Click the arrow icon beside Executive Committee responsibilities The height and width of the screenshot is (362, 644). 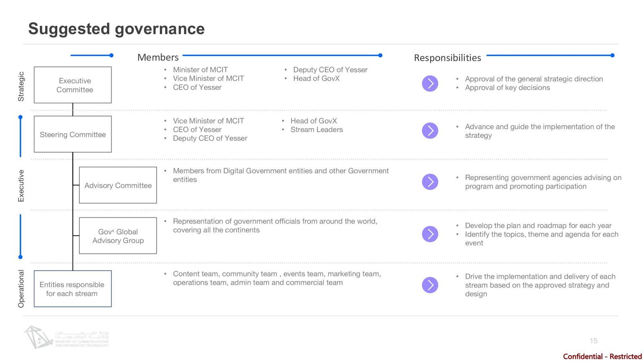(x=430, y=83)
